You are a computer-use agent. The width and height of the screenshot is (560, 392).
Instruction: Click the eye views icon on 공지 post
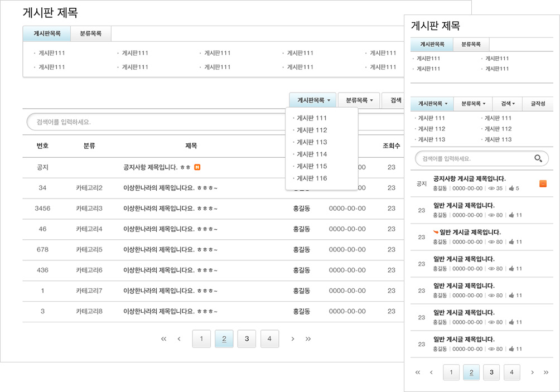coord(491,188)
